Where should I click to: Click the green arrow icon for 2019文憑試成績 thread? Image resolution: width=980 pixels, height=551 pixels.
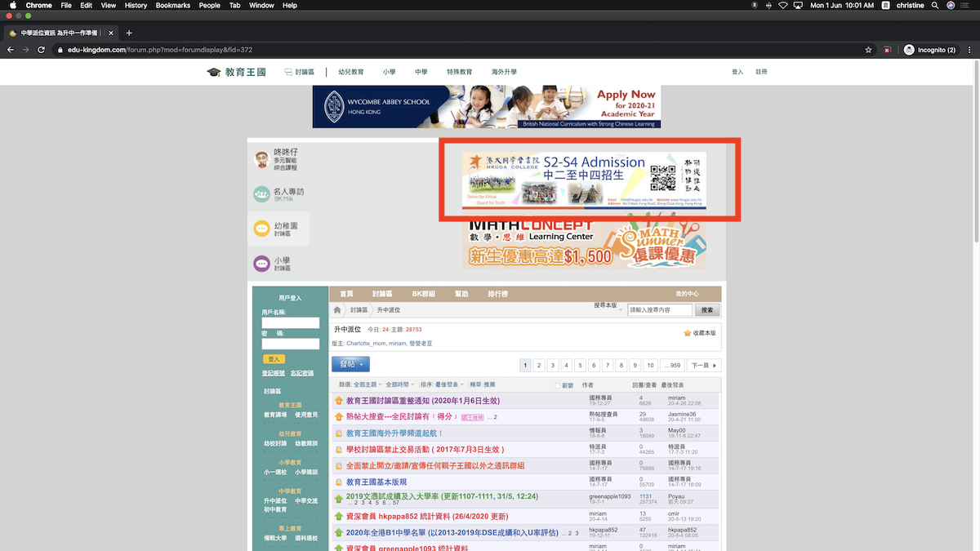pyautogui.click(x=338, y=499)
